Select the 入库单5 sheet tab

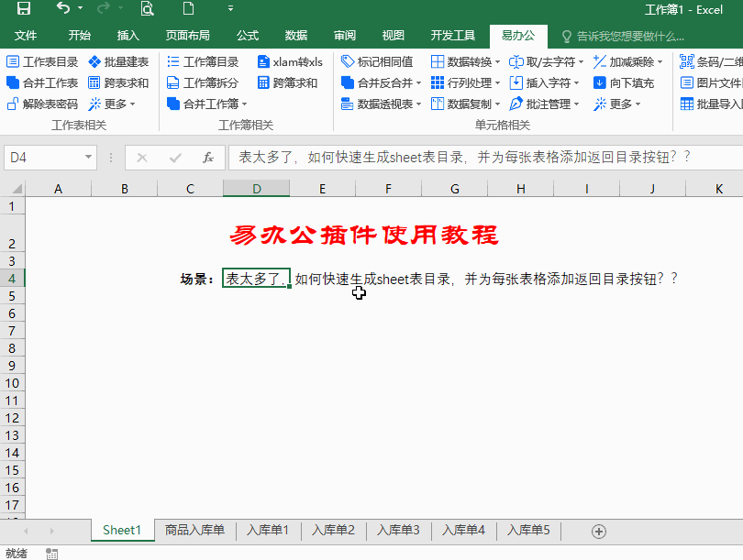click(x=529, y=530)
